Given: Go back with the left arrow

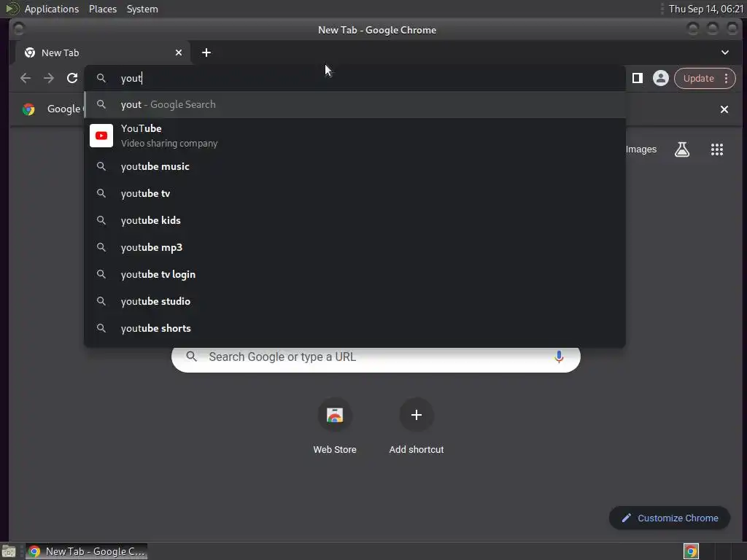Looking at the screenshot, I should click(26, 78).
